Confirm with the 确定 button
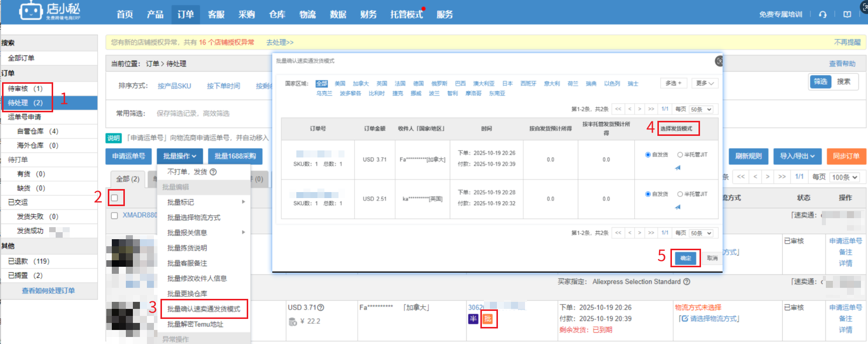 (x=685, y=258)
